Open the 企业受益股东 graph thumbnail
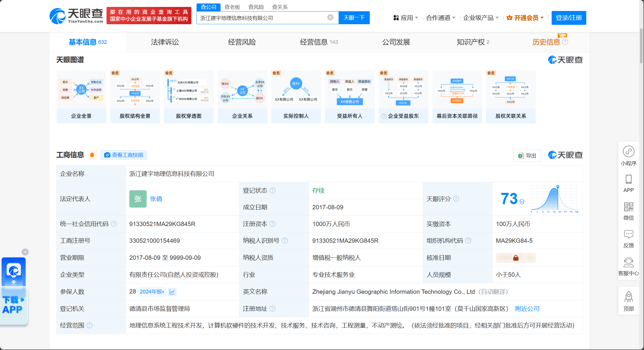The image size is (644, 350). point(404,97)
